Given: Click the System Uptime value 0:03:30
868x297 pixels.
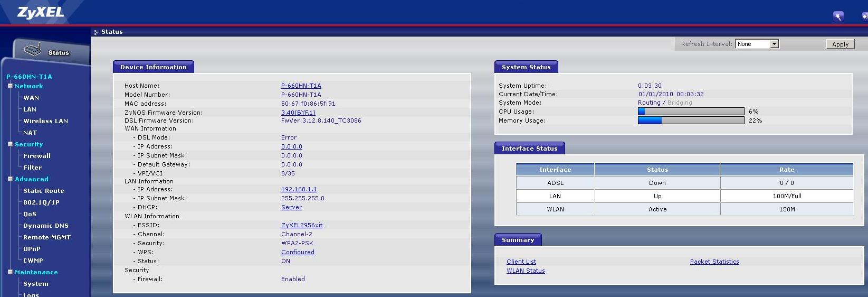Looking at the screenshot, I should coord(650,86).
